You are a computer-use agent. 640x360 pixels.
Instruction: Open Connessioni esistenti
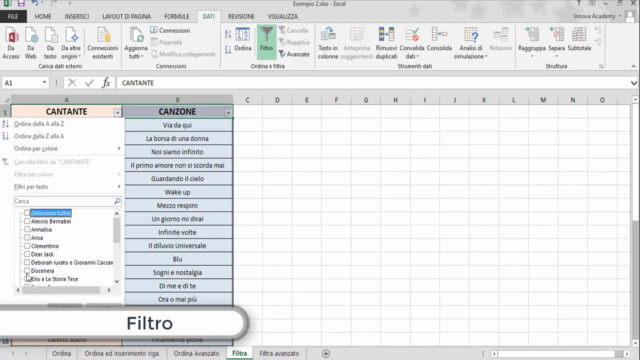(102, 43)
